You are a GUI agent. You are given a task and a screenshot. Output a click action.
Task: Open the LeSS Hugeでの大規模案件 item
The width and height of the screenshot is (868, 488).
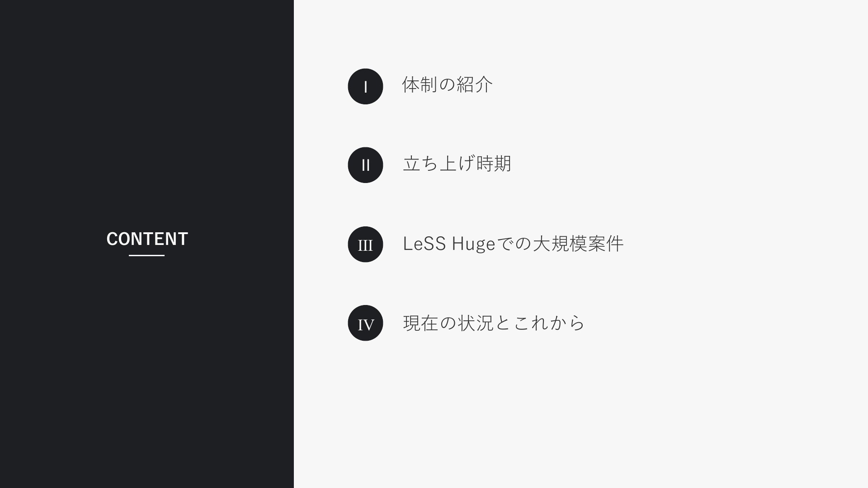(x=513, y=244)
